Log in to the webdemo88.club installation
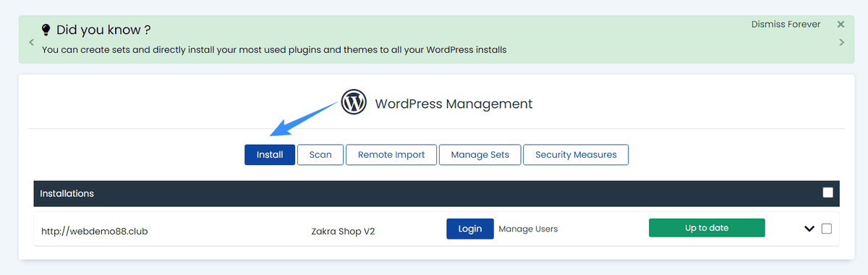This screenshot has width=868, height=275. tap(470, 229)
